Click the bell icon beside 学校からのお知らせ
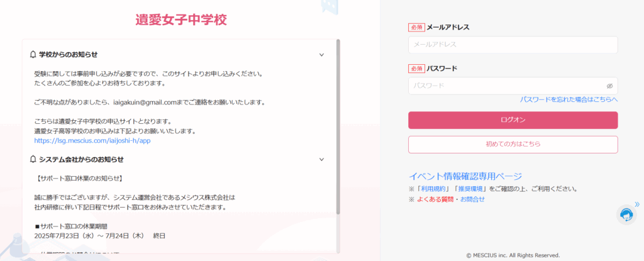Viewport: 644px width, 261px height. click(x=33, y=54)
